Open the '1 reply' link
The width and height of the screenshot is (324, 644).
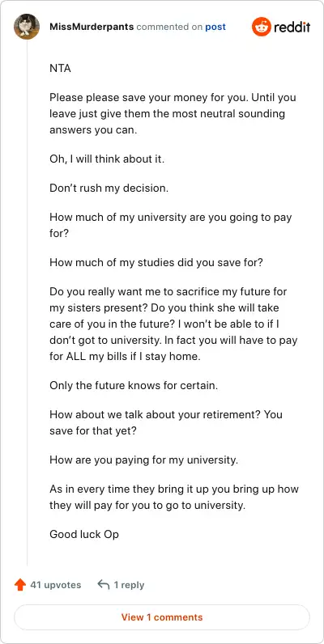[x=129, y=585]
